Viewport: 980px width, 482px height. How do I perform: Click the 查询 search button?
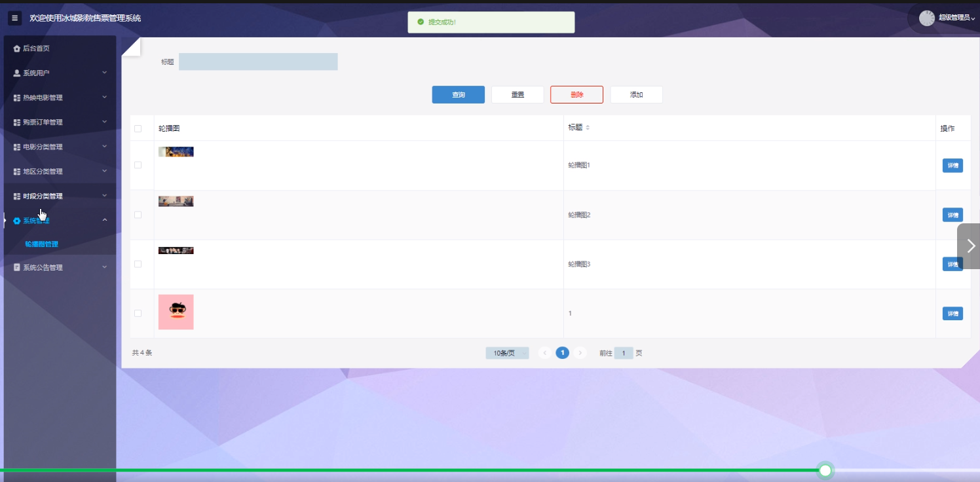pos(459,95)
